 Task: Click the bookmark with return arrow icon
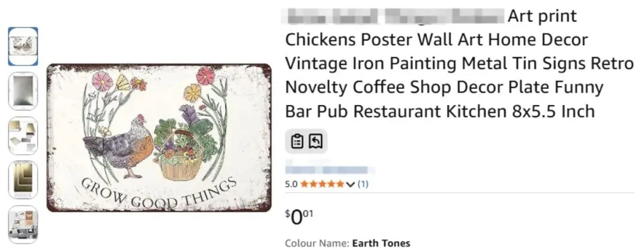click(x=315, y=141)
